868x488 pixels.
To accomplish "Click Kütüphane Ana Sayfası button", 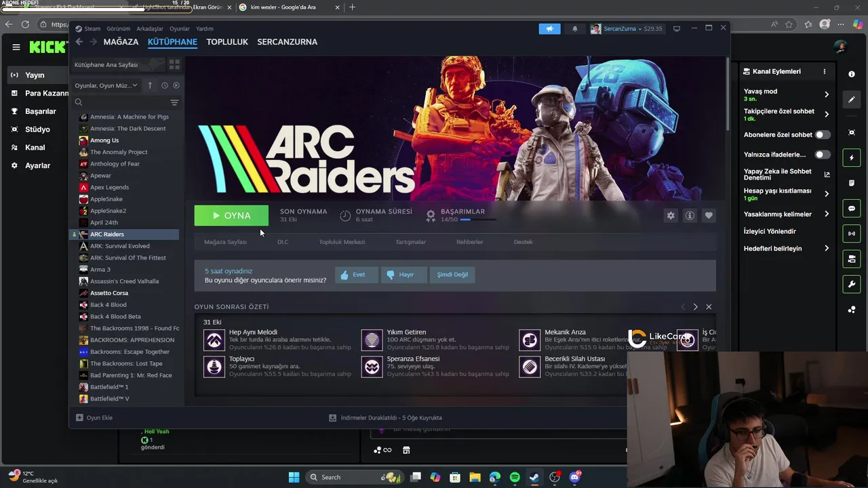I will click(118, 64).
